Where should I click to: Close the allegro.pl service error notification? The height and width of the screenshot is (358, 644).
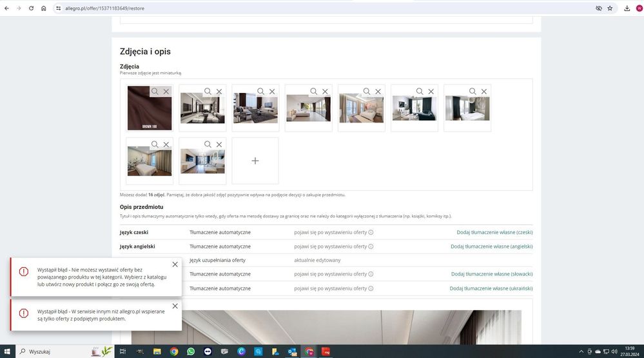175,306
